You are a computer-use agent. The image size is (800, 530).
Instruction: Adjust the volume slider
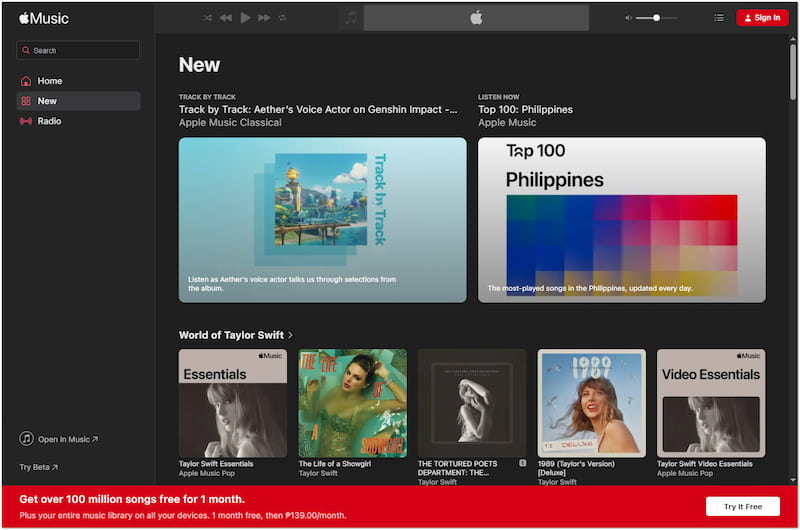(657, 18)
